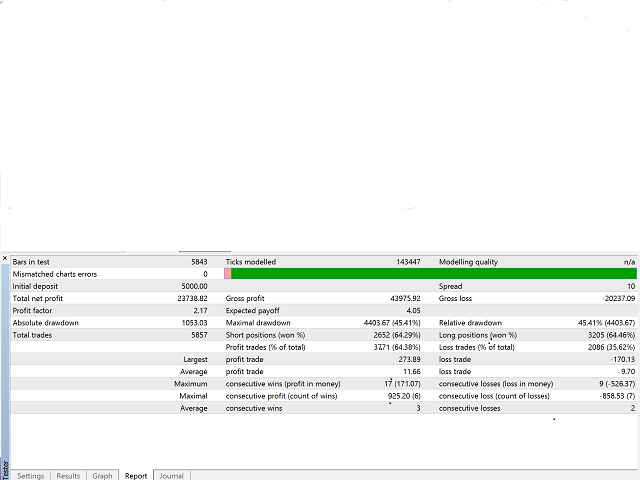Screen dimensions: 640x480
Task: Click the 'Gross profit' label
Action: [245, 298]
